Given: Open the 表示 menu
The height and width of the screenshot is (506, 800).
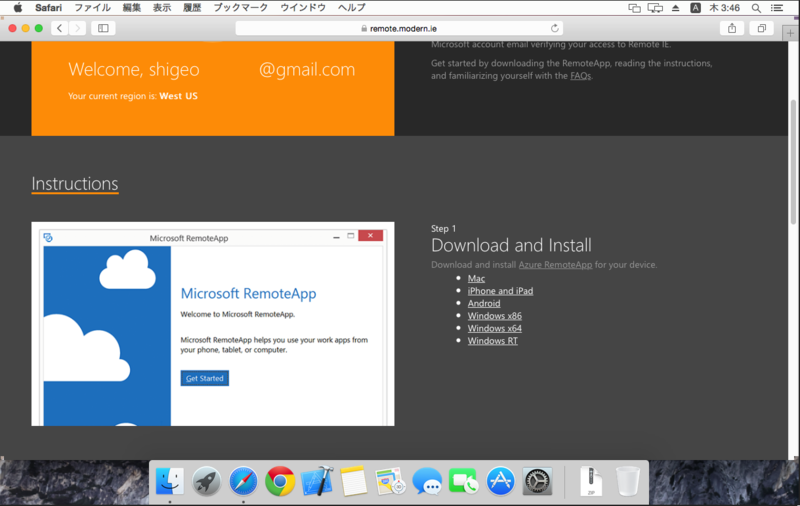Looking at the screenshot, I should tap(162, 8).
